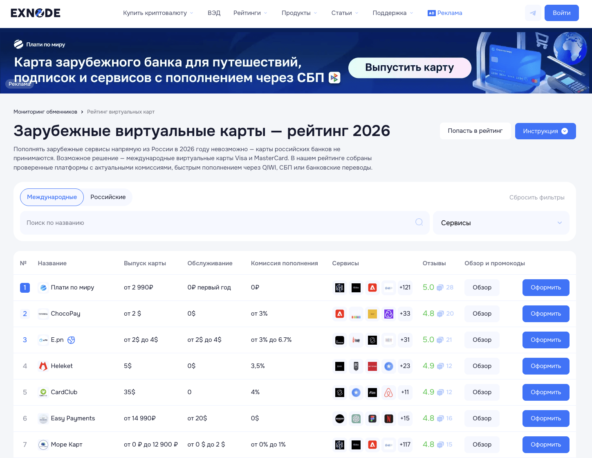Open Обзор for Море Карт
The width and height of the screenshot is (592, 458).
click(482, 444)
